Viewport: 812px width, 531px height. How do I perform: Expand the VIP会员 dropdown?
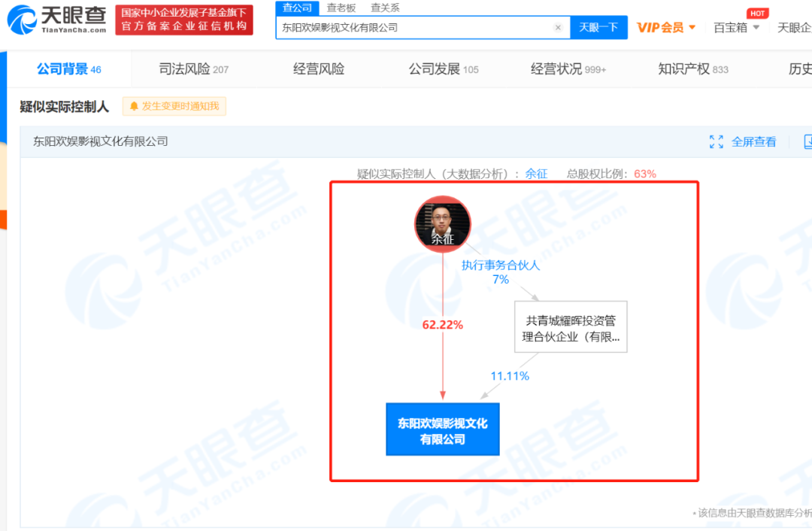click(692, 27)
